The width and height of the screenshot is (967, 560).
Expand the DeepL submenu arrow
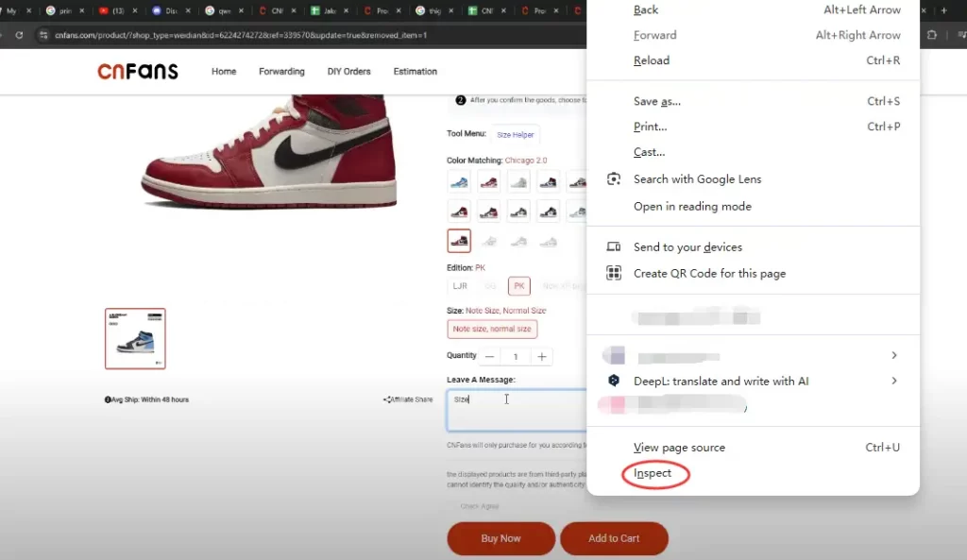(894, 381)
